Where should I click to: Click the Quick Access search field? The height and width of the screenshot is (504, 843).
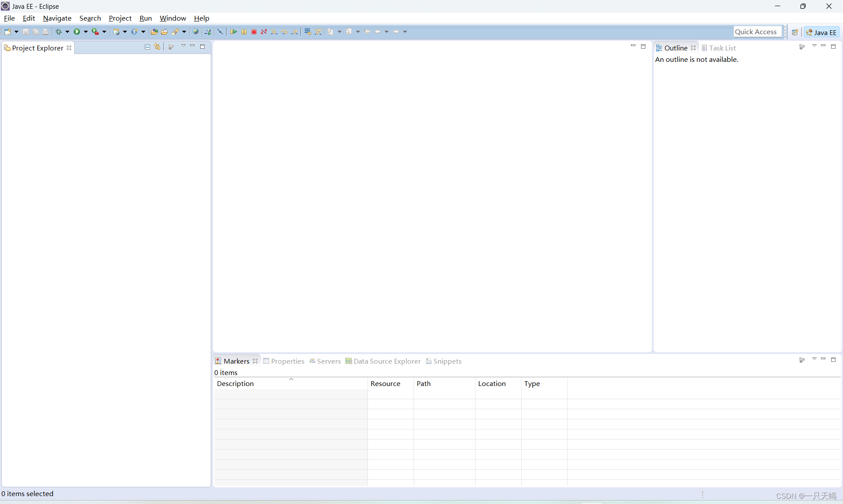tap(757, 32)
